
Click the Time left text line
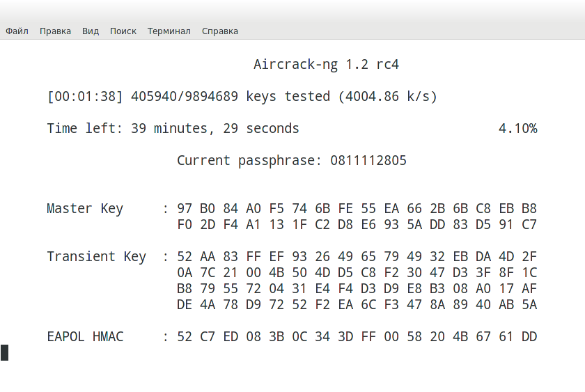pos(173,129)
